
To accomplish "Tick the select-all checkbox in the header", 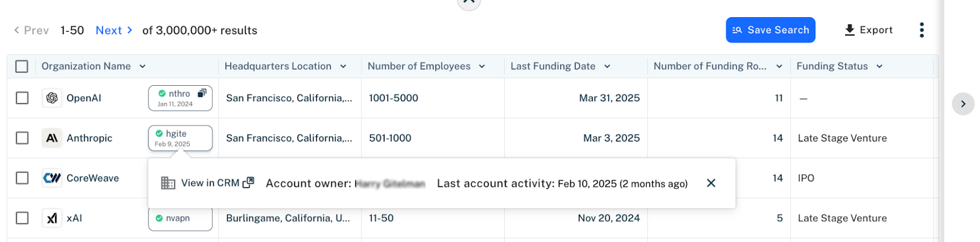I will point(22,66).
